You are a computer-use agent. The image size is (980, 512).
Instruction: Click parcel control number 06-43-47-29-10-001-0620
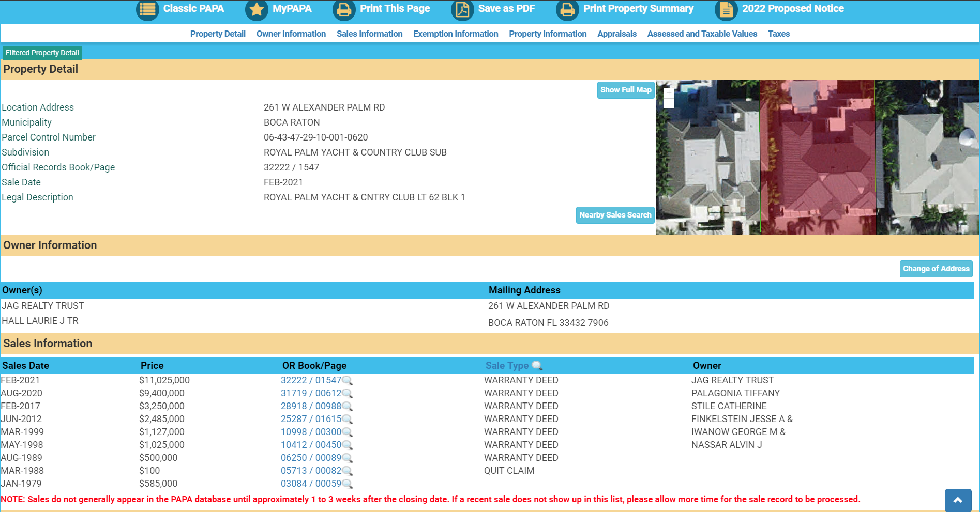(x=315, y=137)
